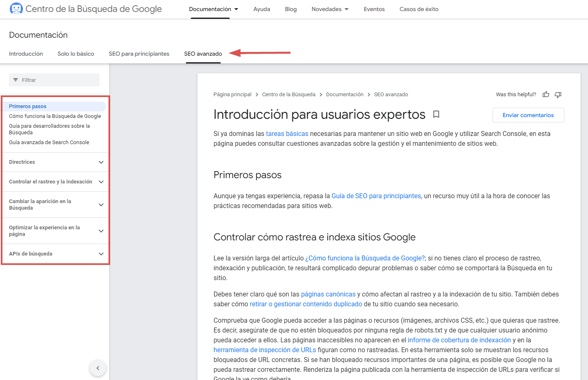
Task: Click Página principal in the breadcrumb
Action: click(x=232, y=95)
